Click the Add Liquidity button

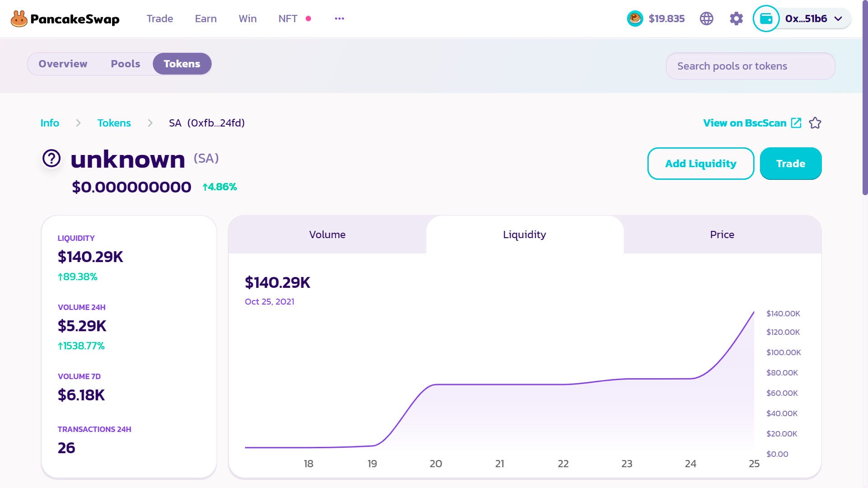pos(700,164)
